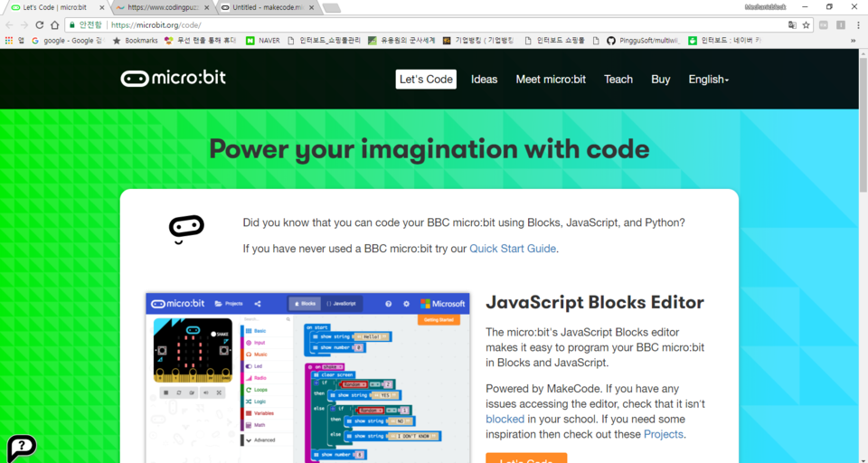Switch to the Untitled makecode tab
868x463 pixels.
[268, 8]
